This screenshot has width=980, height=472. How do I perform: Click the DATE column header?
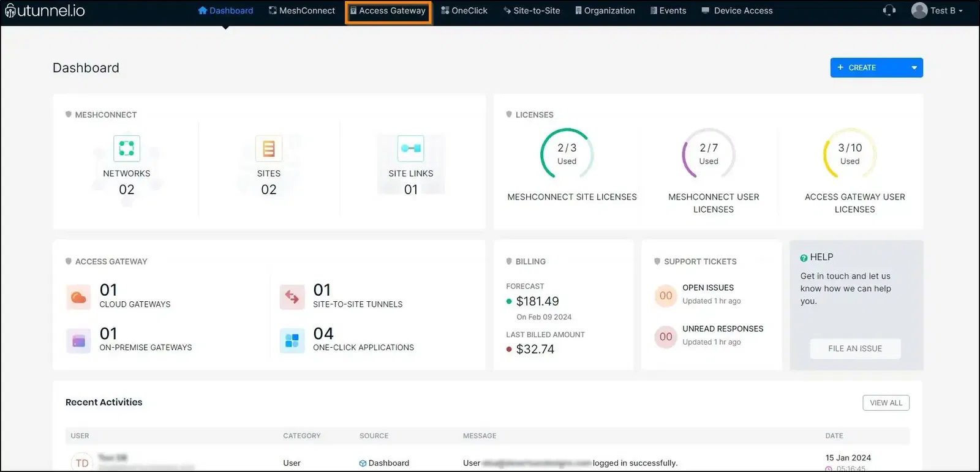[x=834, y=436]
